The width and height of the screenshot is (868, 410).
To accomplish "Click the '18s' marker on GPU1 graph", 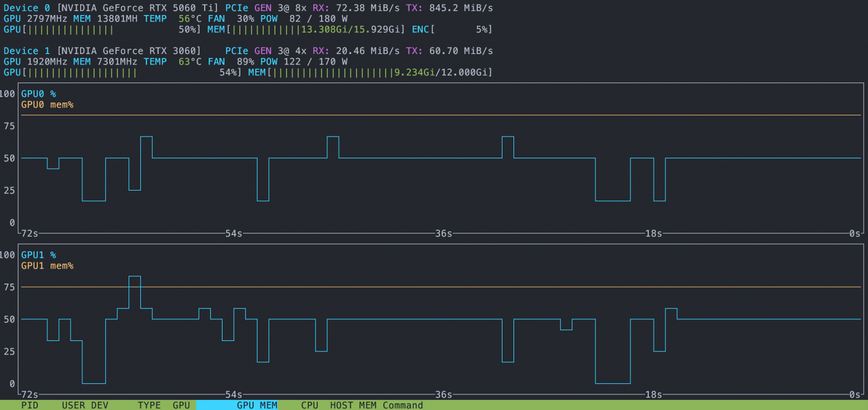I will (653, 394).
